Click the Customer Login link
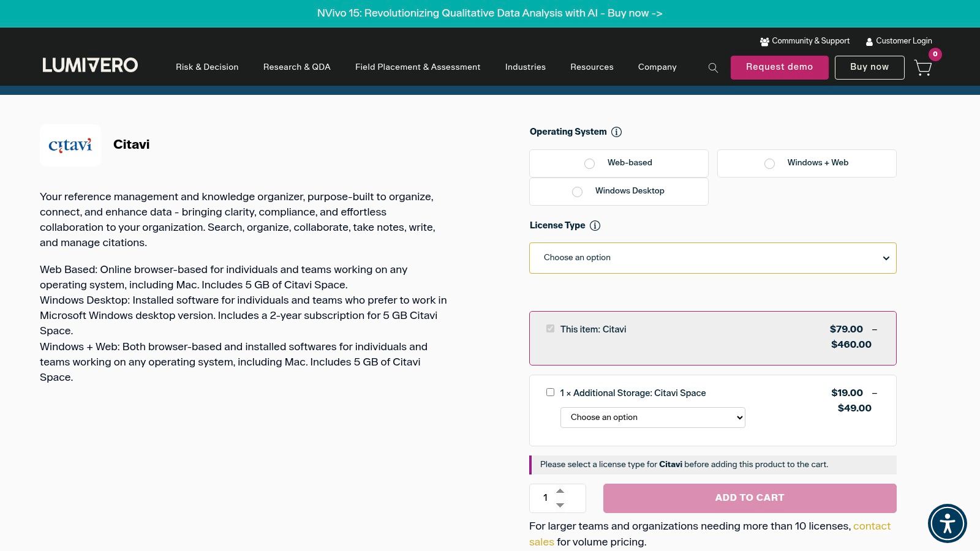Image resolution: width=980 pixels, height=551 pixels. click(899, 41)
